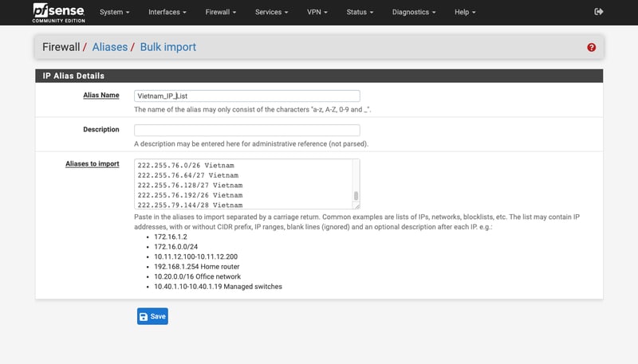Go to Aliases via the breadcrumb link
Image resolution: width=638 pixels, height=364 pixels.
click(x=109, y=47)
